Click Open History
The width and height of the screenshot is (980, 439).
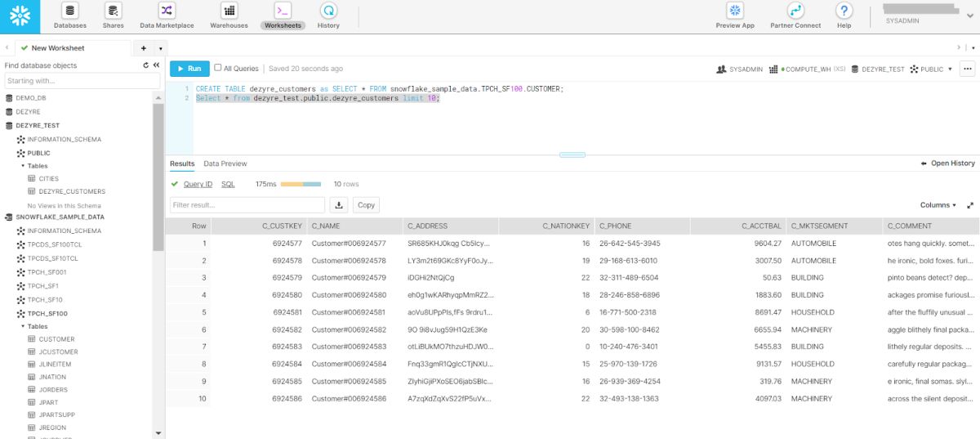[947, 164]
